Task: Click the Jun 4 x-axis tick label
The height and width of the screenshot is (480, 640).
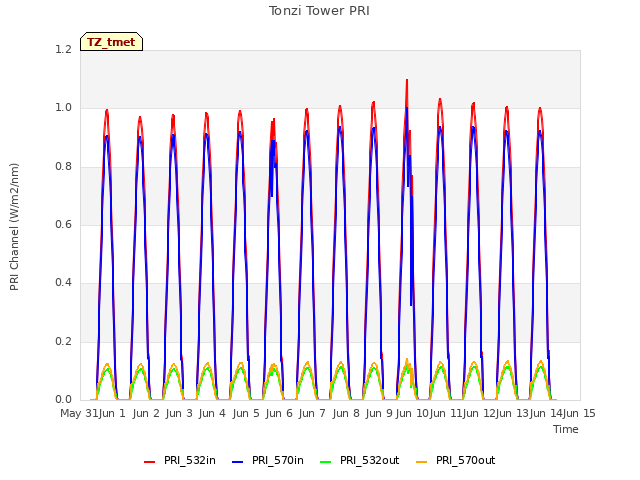Action: tap(212, 413)
